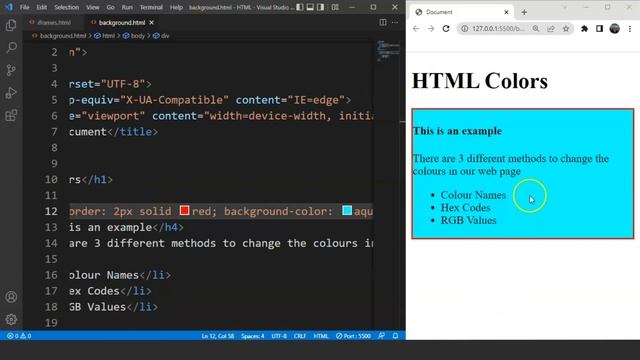Screen dimensions: 640x360
Task: Click 'HTML Colors' heading in browser
Action: coord(480,81)
